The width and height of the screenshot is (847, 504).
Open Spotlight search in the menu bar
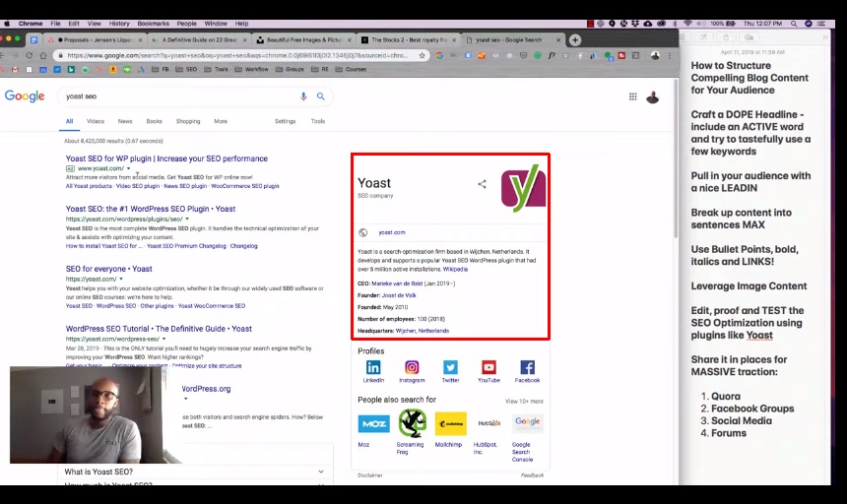click(794, 24)
